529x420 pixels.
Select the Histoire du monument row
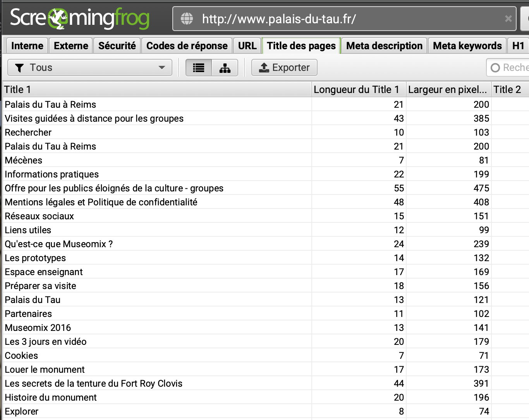[x=266, y=397]
